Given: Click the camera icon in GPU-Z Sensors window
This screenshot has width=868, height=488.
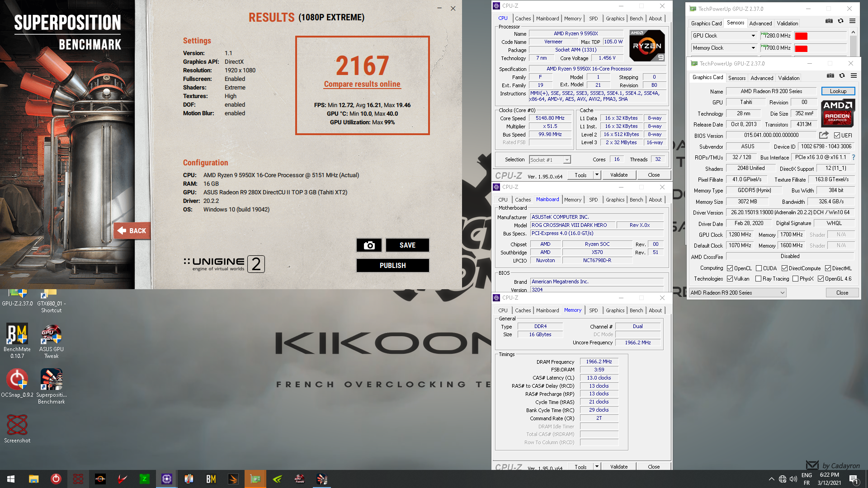Looking at the screenshot, I should pos(829,21).
